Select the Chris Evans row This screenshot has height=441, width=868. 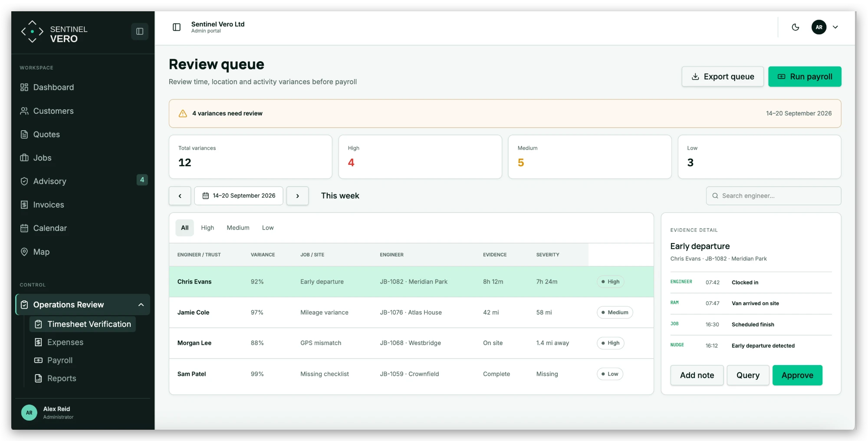click(x=411, y=282)
